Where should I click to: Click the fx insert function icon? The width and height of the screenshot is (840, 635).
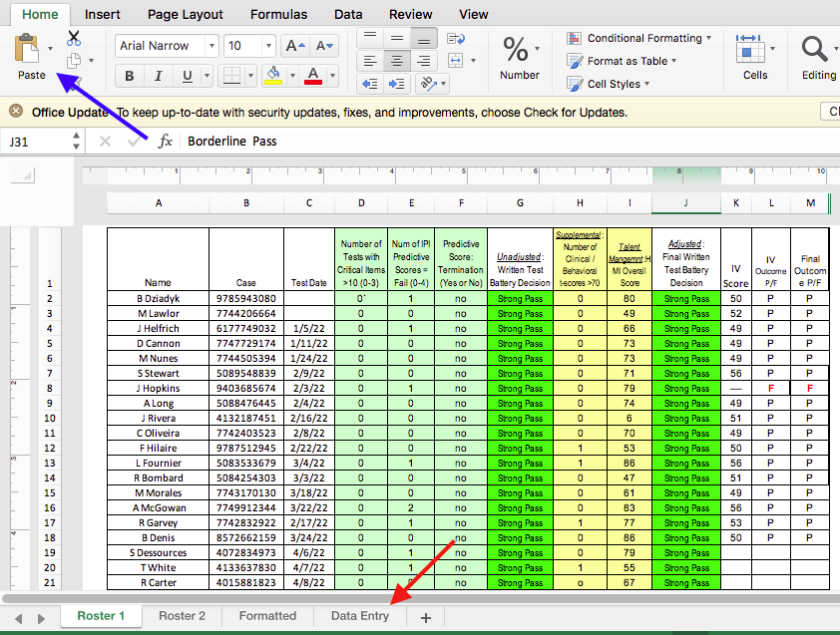point(166,142)
